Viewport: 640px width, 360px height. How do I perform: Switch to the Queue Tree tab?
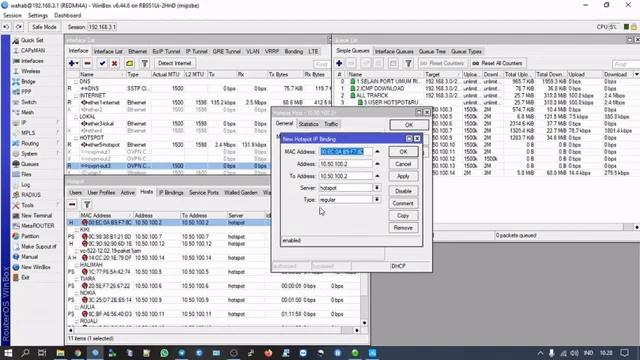(x=432, y=51)
